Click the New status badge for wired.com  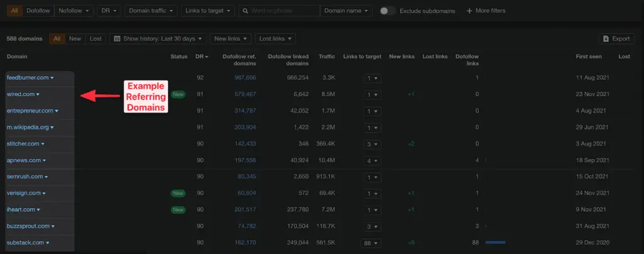pos(178,94)
